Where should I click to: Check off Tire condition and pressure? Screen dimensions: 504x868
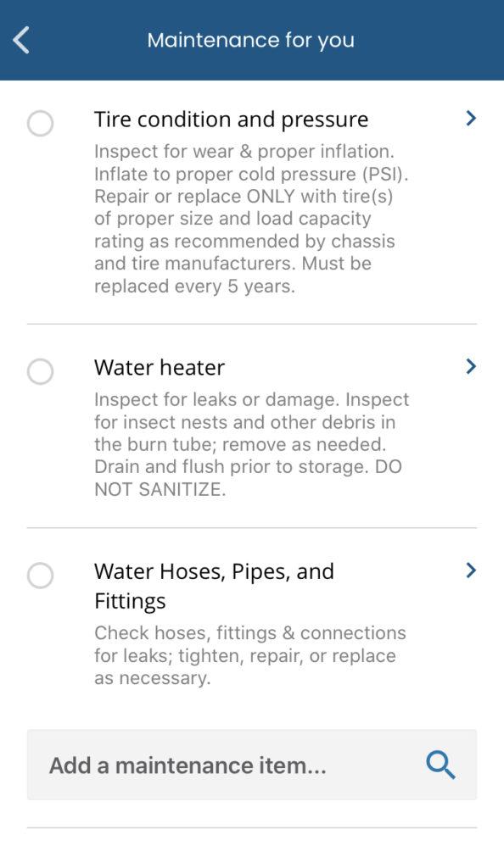coord(39,124)
